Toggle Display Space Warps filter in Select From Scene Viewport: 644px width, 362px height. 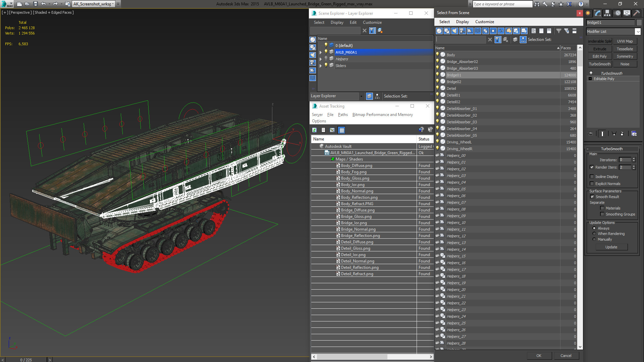[478, 31]
